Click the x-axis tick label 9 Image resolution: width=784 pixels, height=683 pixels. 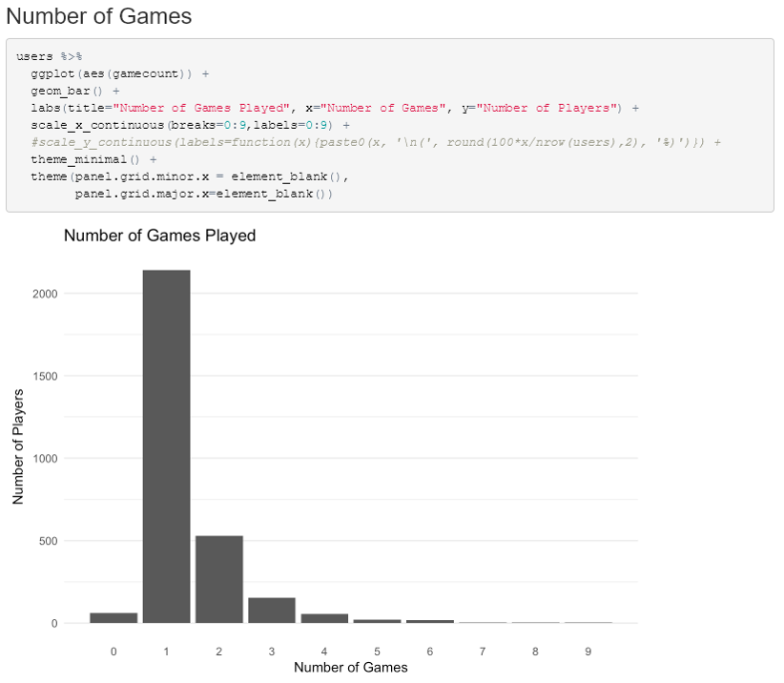pos(588,652)
